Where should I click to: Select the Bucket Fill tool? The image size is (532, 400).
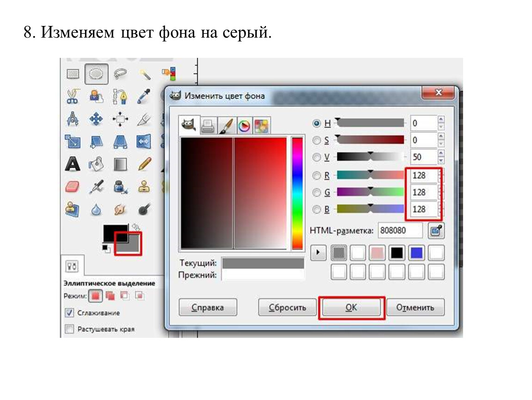tap(96, 164)
